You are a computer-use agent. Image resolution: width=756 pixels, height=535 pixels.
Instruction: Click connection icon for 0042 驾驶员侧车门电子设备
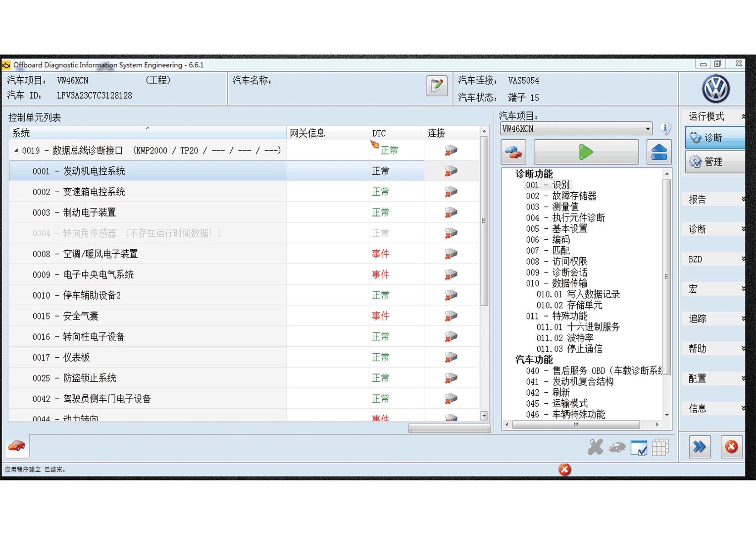(x=451, y=399)
